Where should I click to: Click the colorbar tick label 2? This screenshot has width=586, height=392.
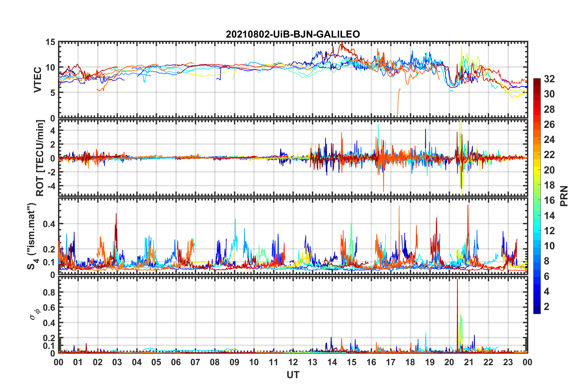547,307
